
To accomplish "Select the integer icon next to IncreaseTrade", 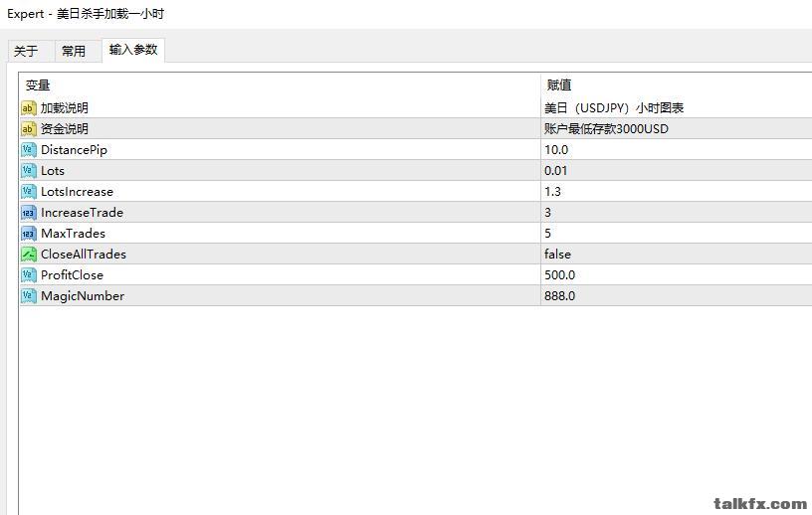I will pyautogui.click(x=29, y=212).
